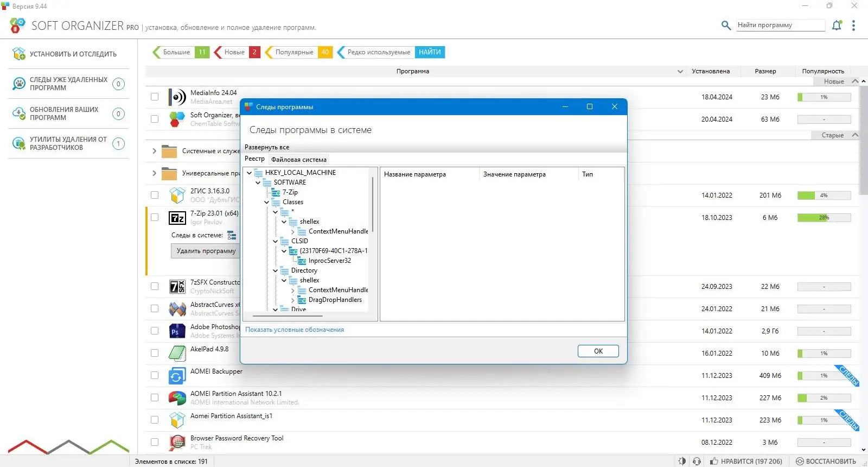The image size is (868, 467).
Task: Click Развернуть все in traces dialog
Action: pyautogui.click(x=267, y=147)
